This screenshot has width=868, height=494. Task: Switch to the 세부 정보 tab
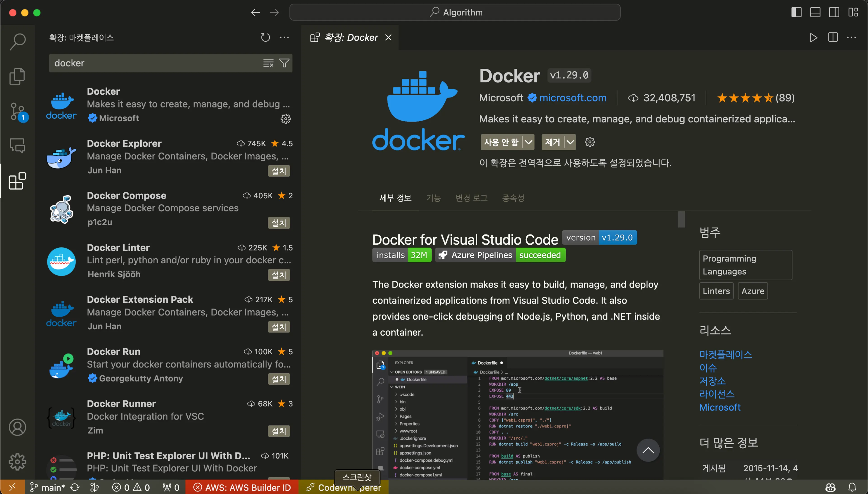pos(396,198)
